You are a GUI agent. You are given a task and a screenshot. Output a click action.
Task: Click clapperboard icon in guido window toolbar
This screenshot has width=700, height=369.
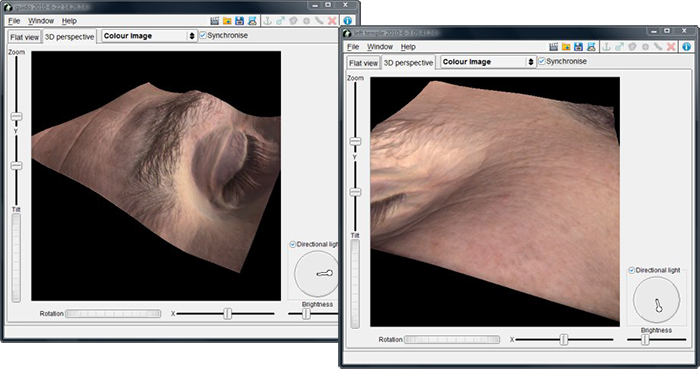point(215,21)
